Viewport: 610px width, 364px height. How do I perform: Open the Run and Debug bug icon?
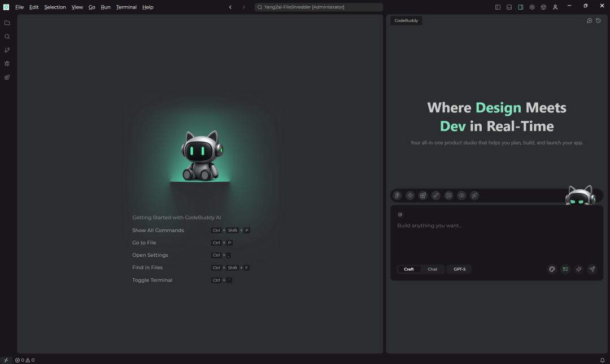(x=7, y=64)
